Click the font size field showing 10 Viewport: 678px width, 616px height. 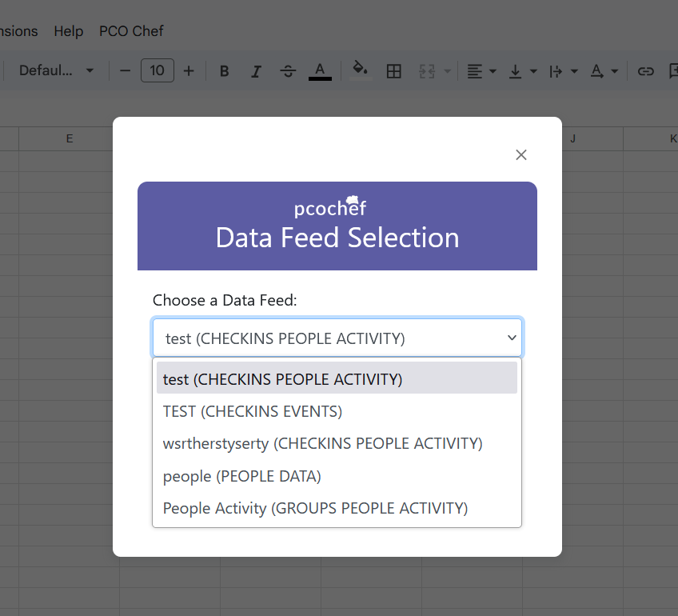158,70
